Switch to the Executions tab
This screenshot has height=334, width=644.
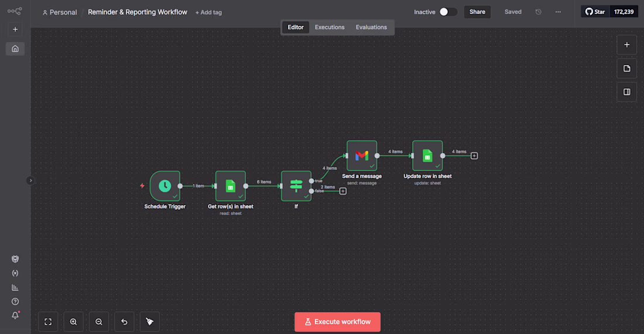coord(330,27)
